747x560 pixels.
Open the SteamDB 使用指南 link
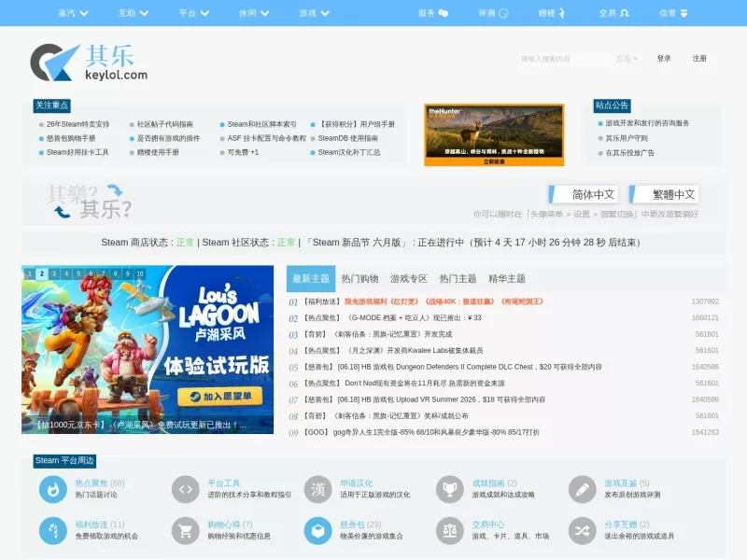coord(347,138)
